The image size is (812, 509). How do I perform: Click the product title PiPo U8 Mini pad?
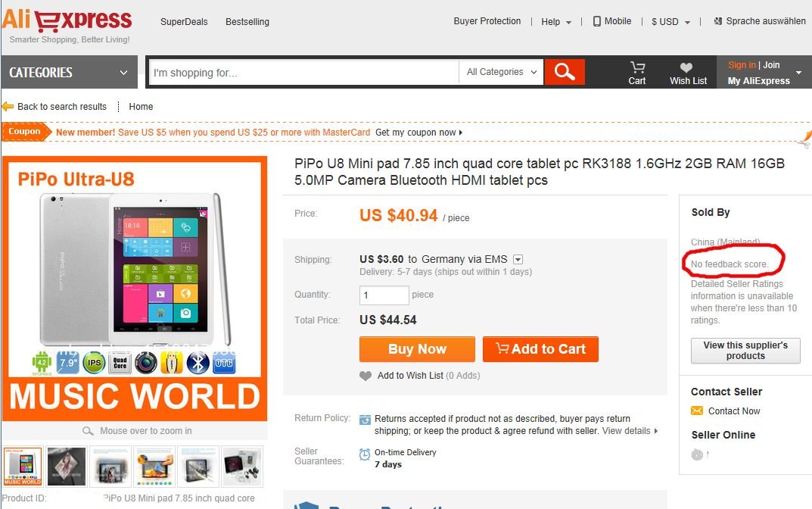coord(539,172)
